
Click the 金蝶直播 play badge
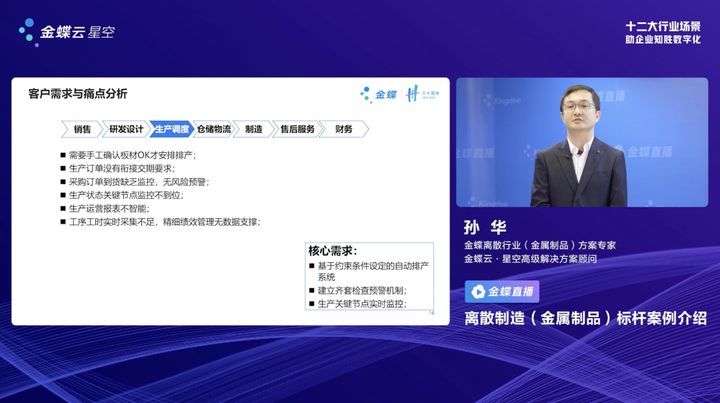tap(502, 291)
